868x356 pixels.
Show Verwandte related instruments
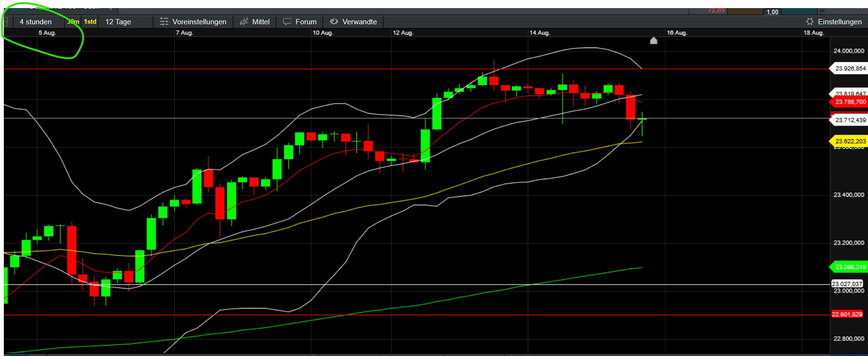click(354, 22)
